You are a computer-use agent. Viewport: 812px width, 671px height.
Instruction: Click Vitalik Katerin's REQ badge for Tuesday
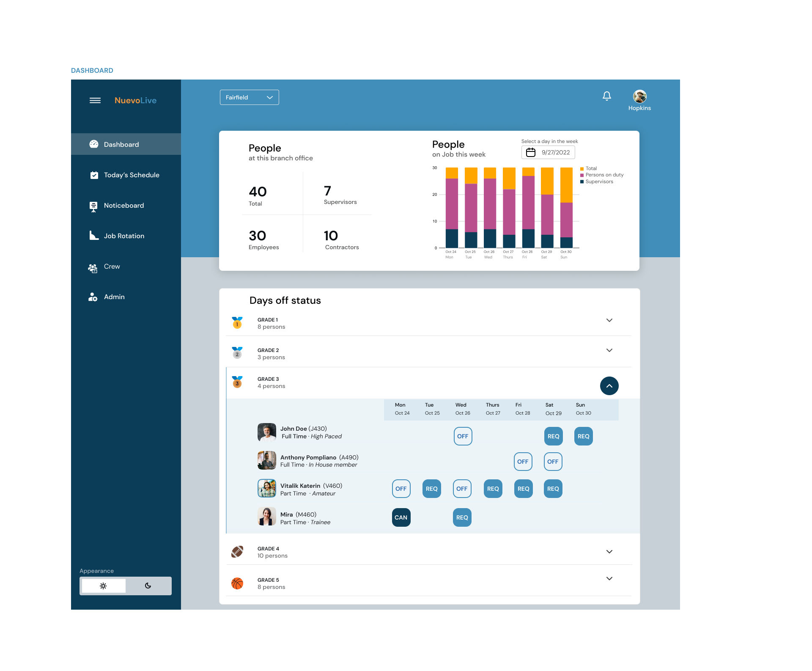(x=431, y=489)
